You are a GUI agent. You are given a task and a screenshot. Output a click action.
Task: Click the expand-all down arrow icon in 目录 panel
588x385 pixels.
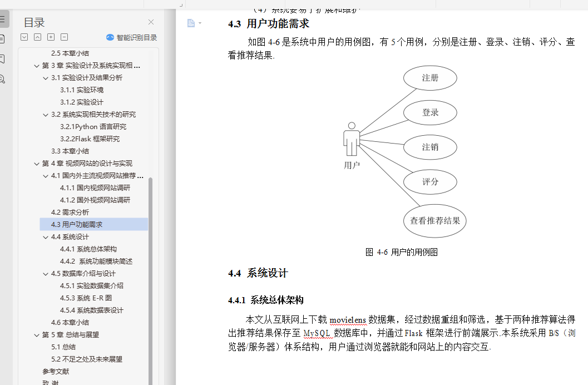click(24, 37)
